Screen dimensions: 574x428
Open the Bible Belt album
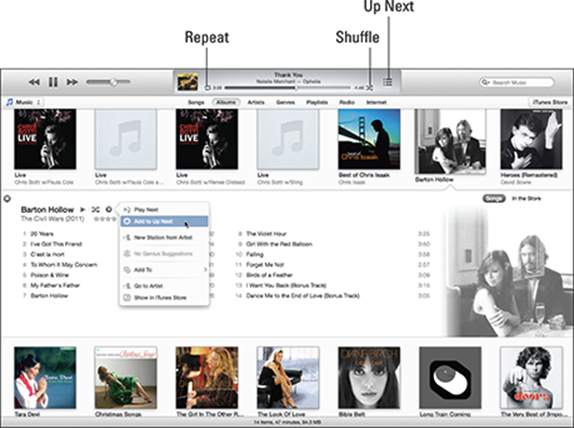pyautogui.click(x=369, y=377)
